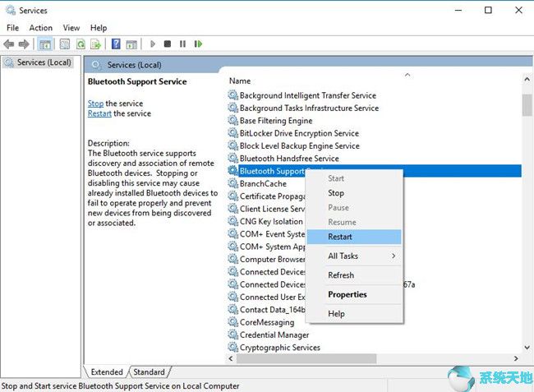The width and height of the screenshot is (534, 392).
Task: Select COM+ System Application row
Action: [266, 247]
